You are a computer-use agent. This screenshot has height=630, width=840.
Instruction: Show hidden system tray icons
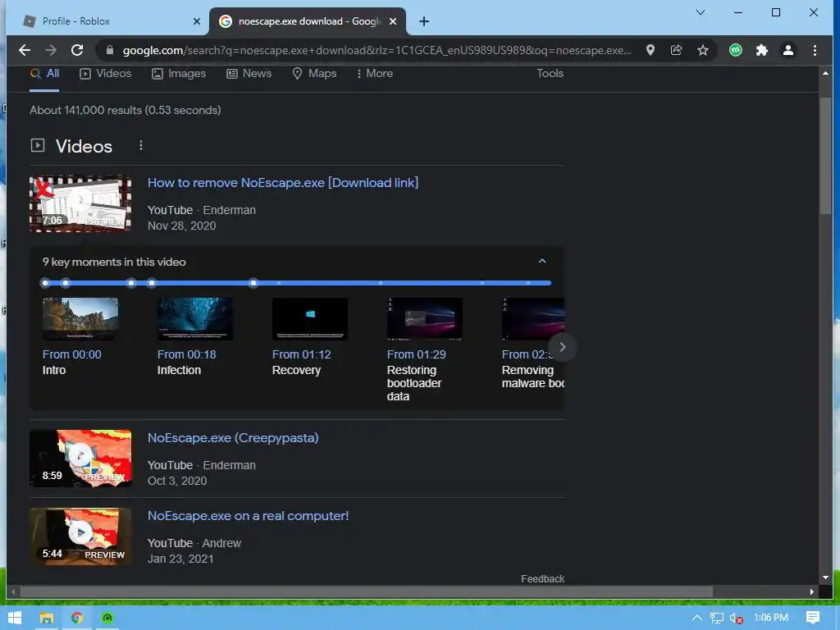pos(696,618)
